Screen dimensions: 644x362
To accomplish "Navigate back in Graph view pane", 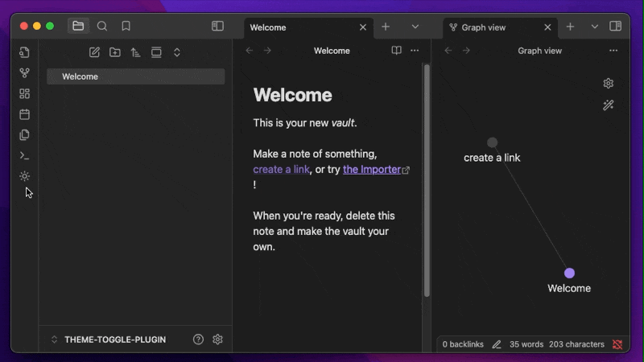I will click(x=448, y=51).
